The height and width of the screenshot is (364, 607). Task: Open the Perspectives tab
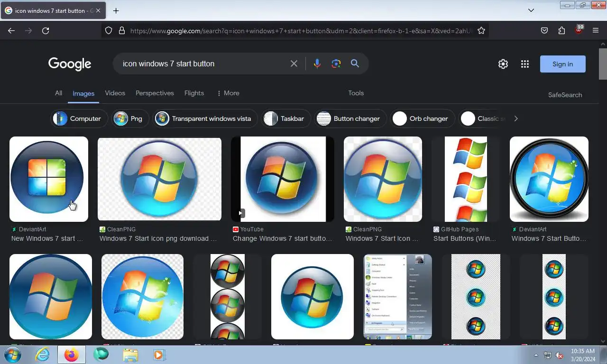tap(155, 93)
